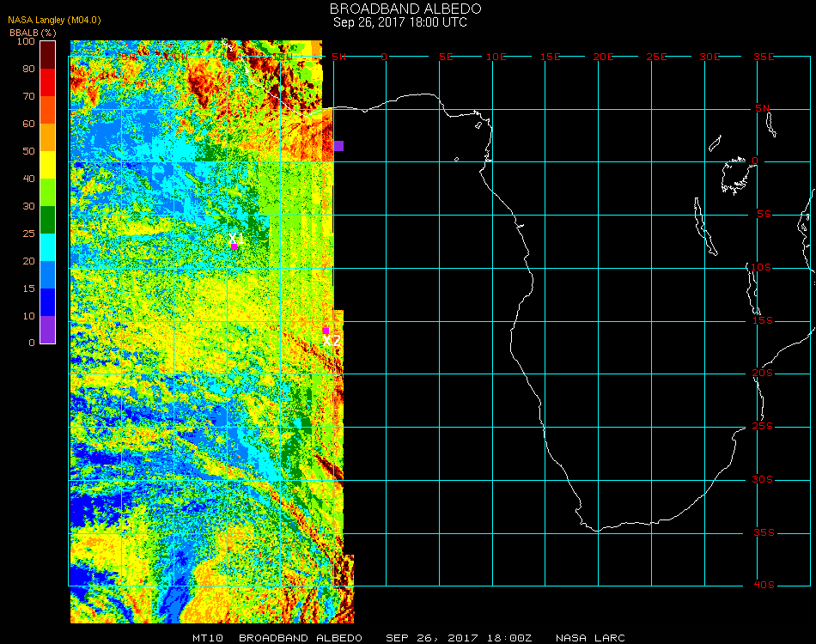This screenshot has height=644, width=816.
Task: Click the legend value 25
Action: (28, 234)
